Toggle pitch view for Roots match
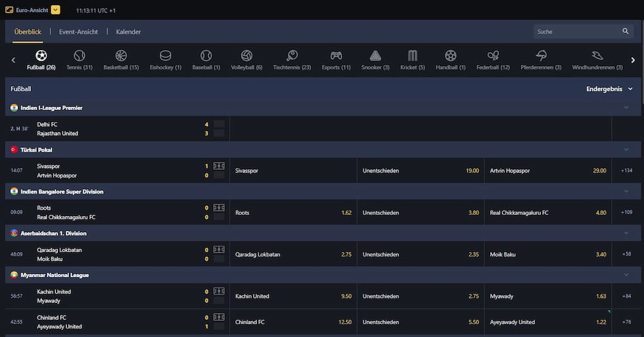The width and height of the screenshot is (644, 337). click(219, 208)
